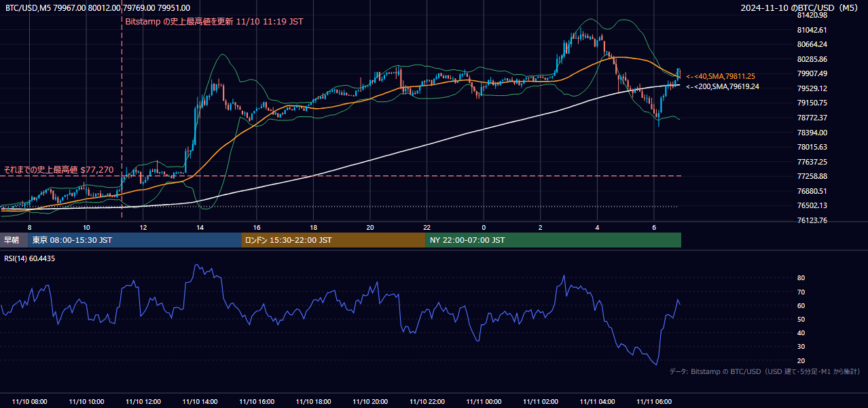Click price axis value 78015.63
Viewport: 868px width, 408px height.
pos(812,147)
